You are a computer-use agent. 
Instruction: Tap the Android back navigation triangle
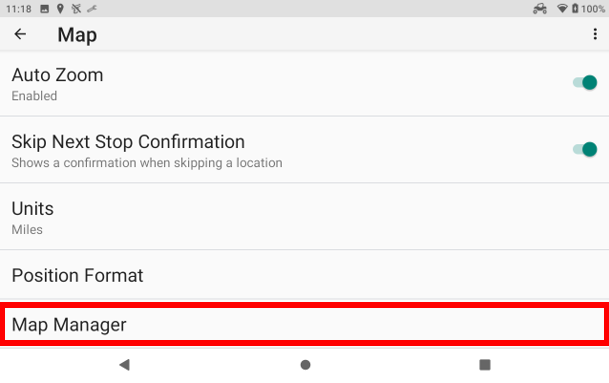click(x=125, y=365)
